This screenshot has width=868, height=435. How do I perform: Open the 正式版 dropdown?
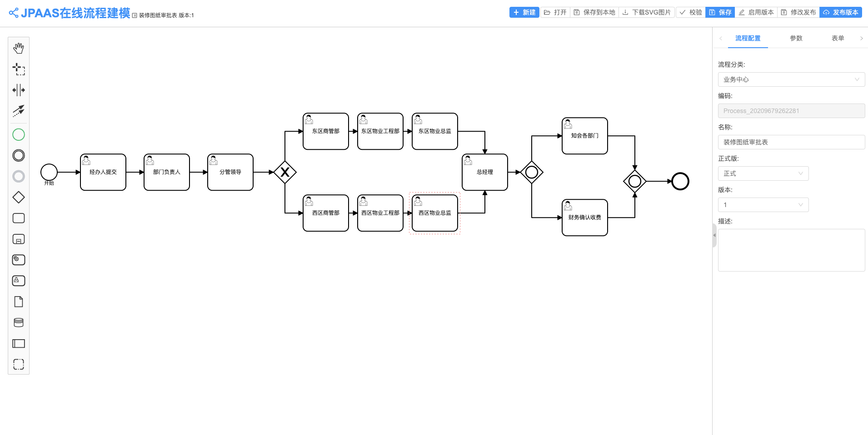763,173
